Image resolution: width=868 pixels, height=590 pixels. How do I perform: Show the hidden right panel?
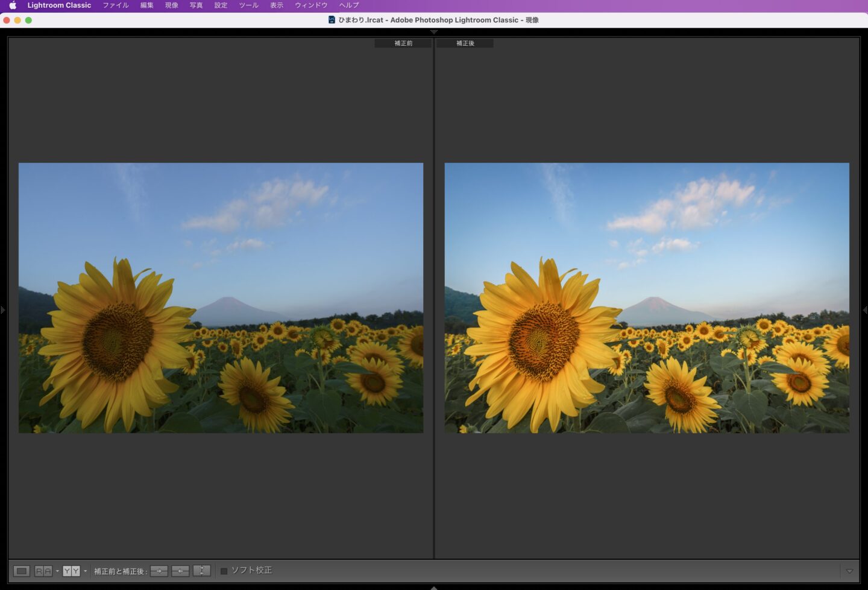[865, 310]
